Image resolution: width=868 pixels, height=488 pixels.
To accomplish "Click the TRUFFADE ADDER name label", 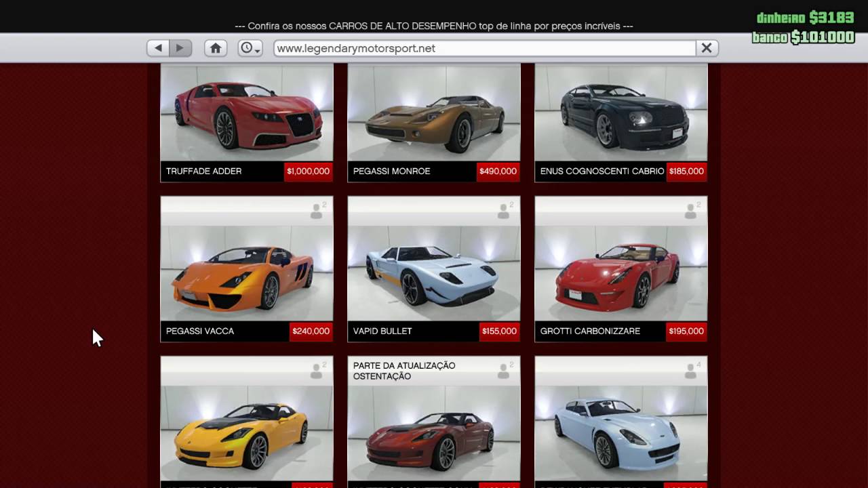I will point(203,171).
